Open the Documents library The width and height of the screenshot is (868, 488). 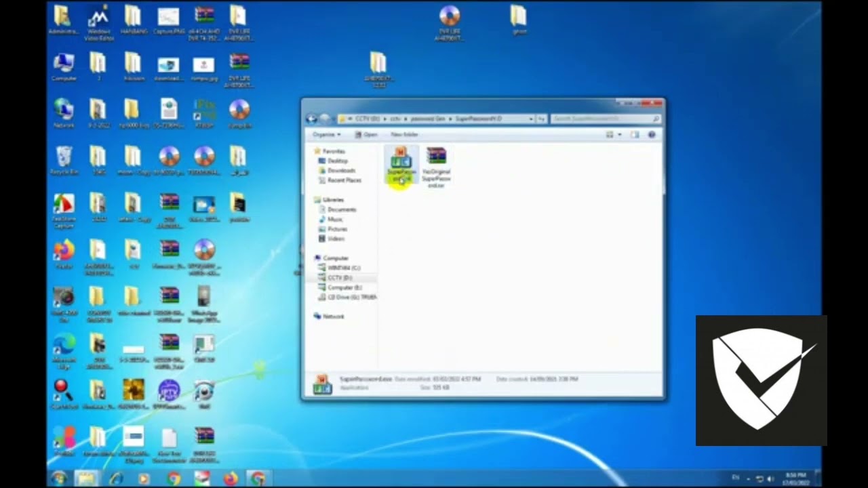(x=337, y=209)
